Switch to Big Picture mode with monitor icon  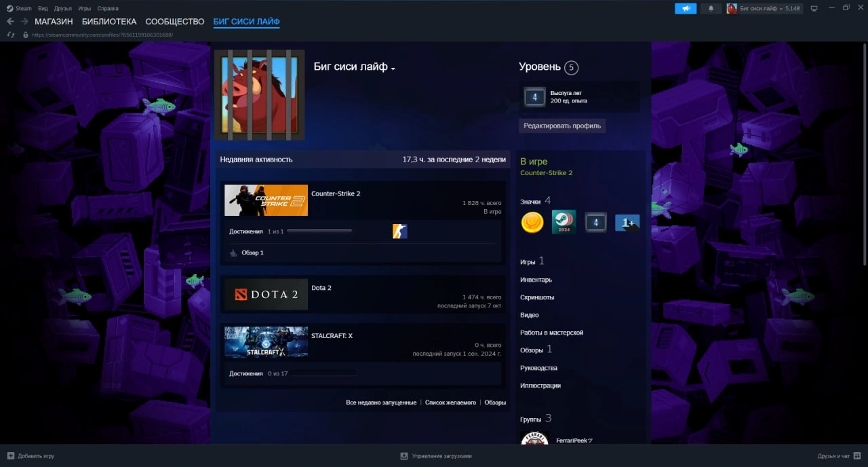point(814,8)
